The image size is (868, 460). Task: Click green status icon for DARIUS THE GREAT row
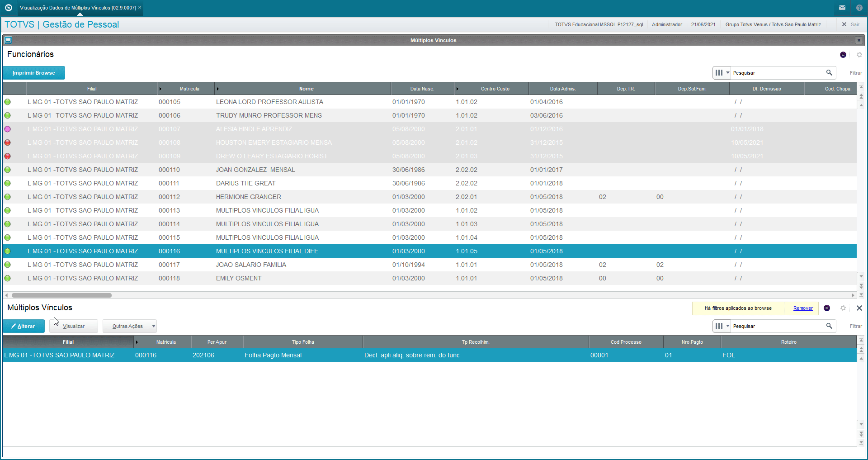coord(8,183)
